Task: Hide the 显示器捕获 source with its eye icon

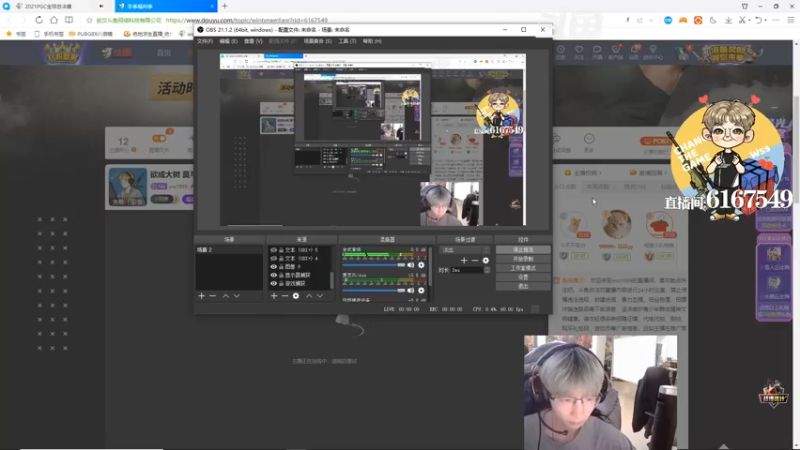Action: (273, 275)
